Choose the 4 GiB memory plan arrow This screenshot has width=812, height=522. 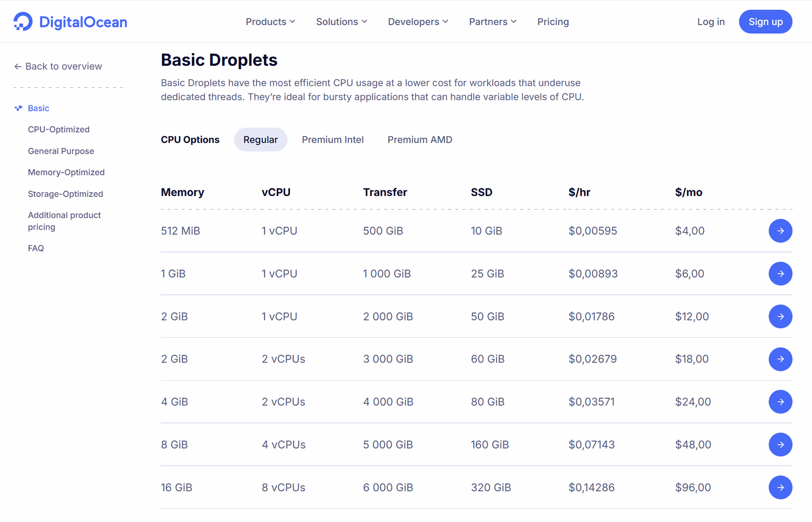(780, 402)
